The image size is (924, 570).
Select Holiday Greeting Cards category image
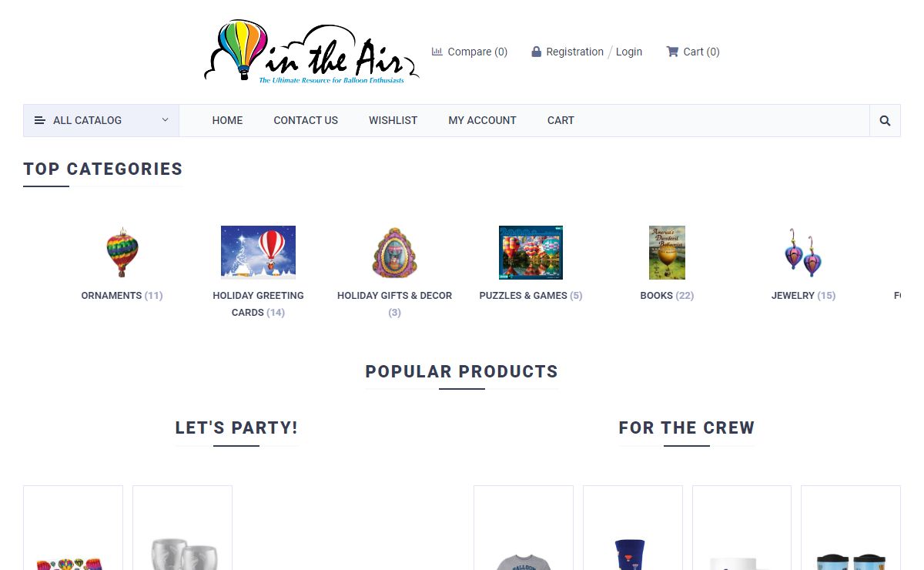click(258, 253)
